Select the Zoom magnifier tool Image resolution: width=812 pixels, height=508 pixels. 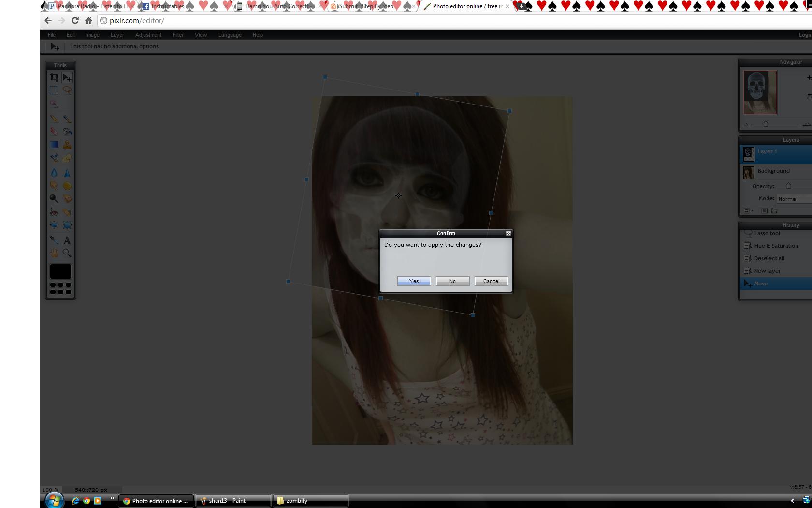[67, 253]
